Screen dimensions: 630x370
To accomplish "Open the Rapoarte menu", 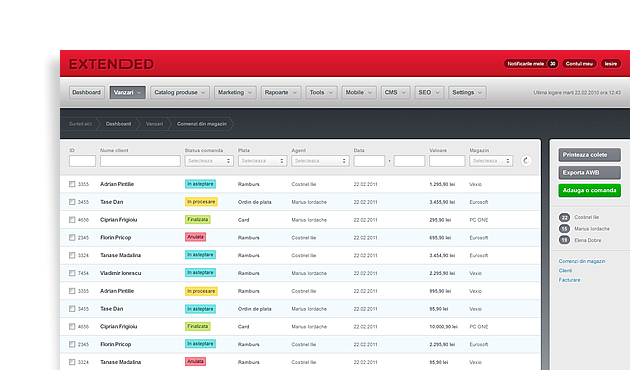I will pyautogui.click(x=280, y=92).
